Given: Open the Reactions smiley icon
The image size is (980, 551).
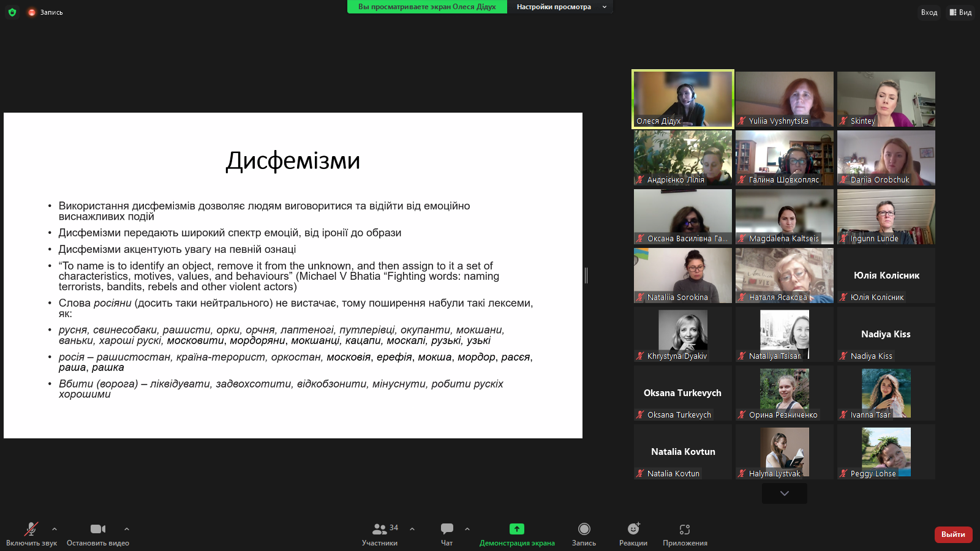Looking at the screenshot, I should coord(633,529).
